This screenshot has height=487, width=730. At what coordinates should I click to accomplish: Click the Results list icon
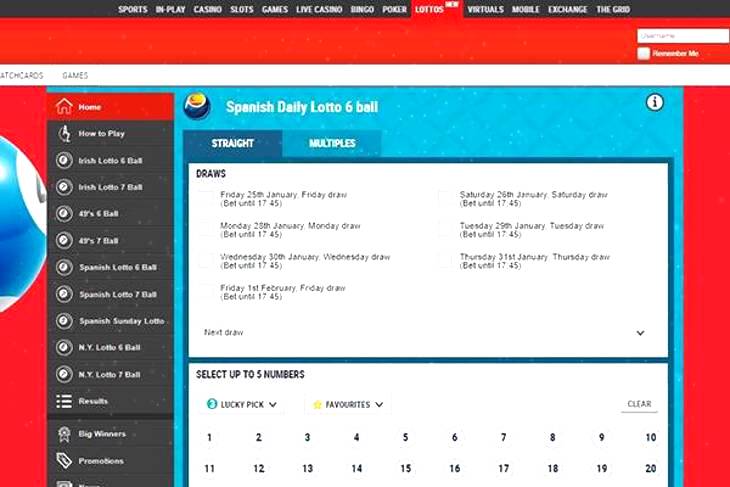click(64, 401)
